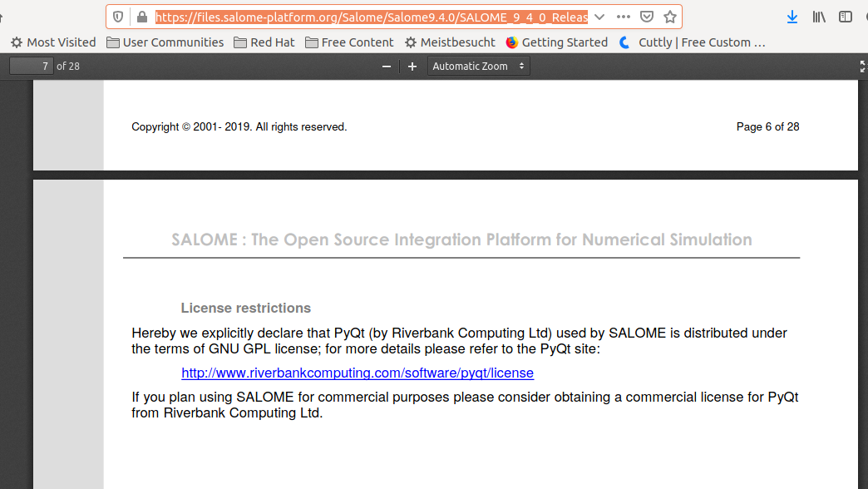The image size is (868, 489).
Task: Expand the address bar history dropdown
Action: pos(599,17)
